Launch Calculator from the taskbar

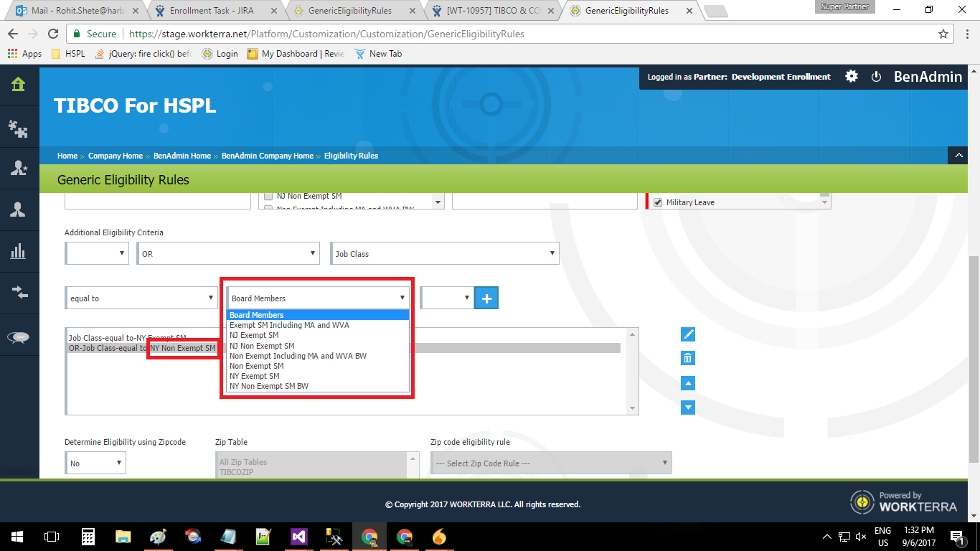(x=88, y=537)
